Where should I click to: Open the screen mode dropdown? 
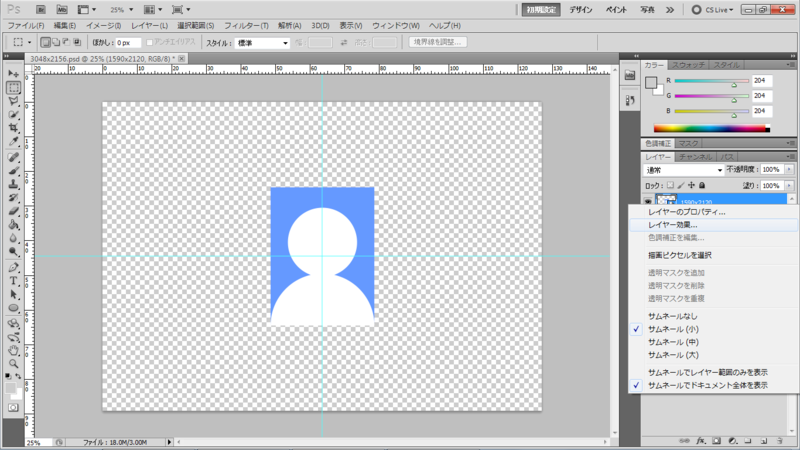click(x=181, y=10)
